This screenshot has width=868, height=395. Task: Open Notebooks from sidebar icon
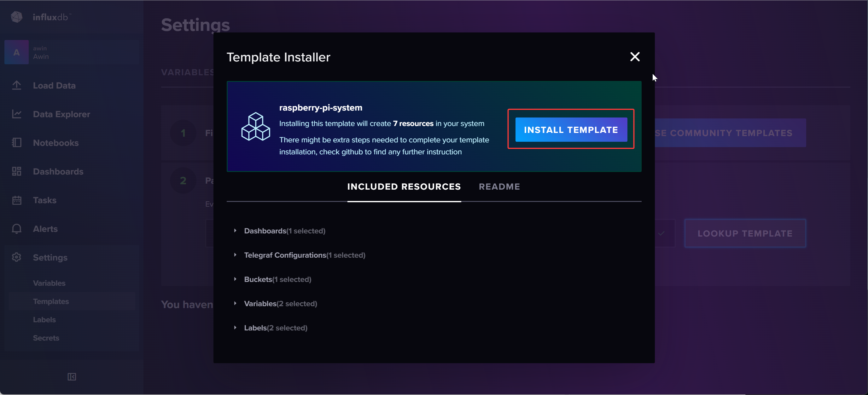coord(16,143)
